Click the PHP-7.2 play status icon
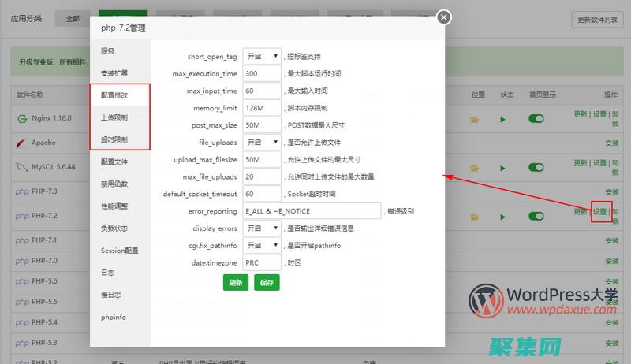This screenshot has width=631, height=364. [x=502, y=213]
